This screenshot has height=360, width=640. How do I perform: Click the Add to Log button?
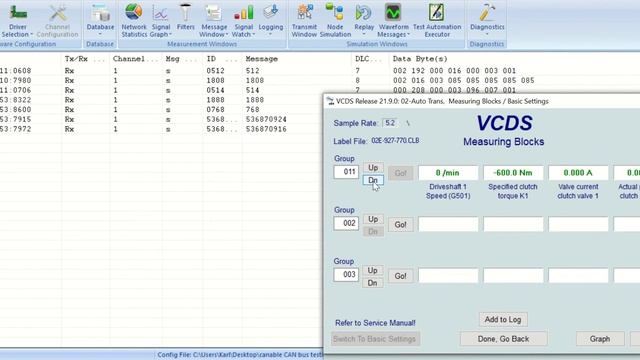tap(503, 320)
